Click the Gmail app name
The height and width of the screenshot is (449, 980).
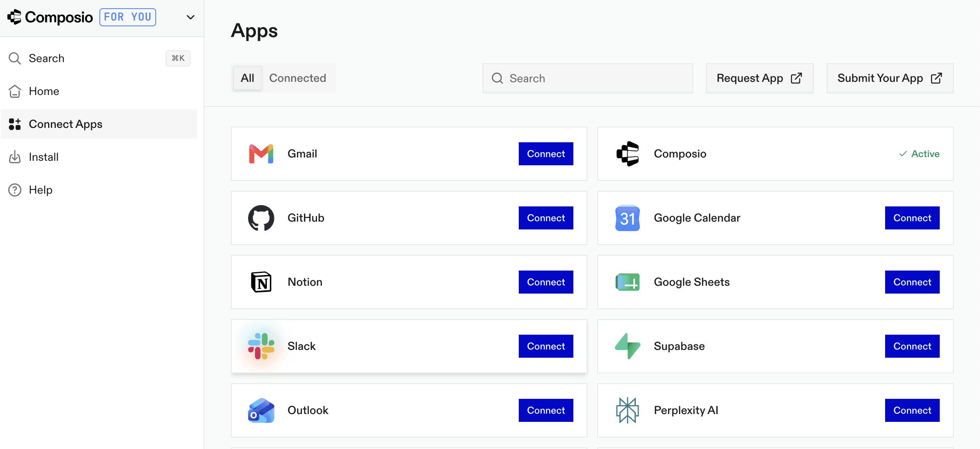pos(302,154)
